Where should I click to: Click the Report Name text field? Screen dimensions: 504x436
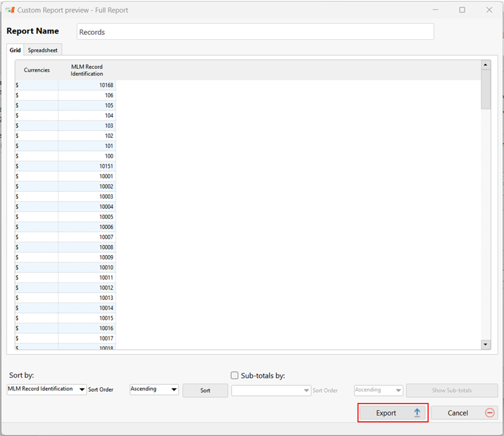(254, 32)
